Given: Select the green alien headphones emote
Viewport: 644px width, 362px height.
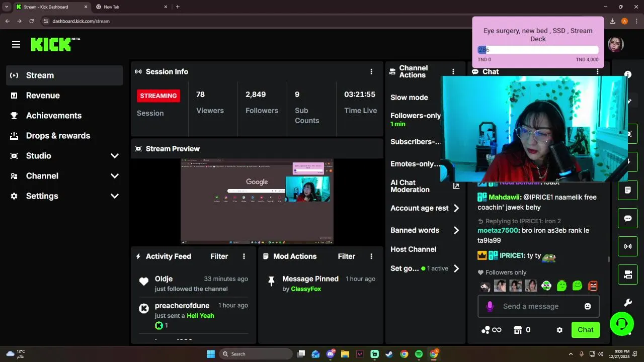Looking at the screenshot, I should point(546,286).
